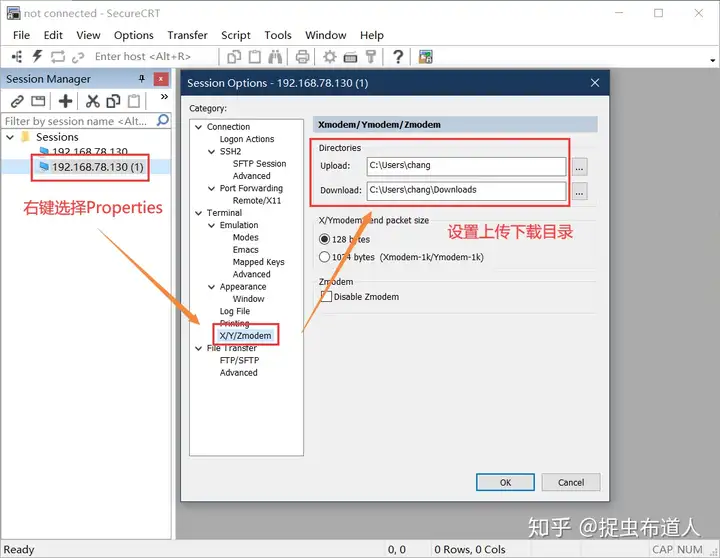Collapse the File Transfer category
This screenshot has height=558, width=720.
(x=198, y=349)
